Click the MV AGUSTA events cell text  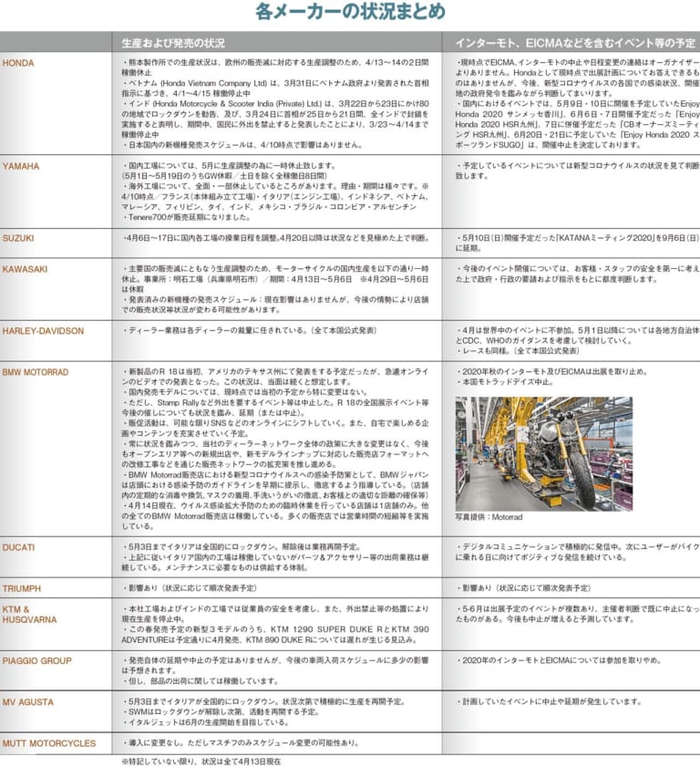(x=549, y=701)
